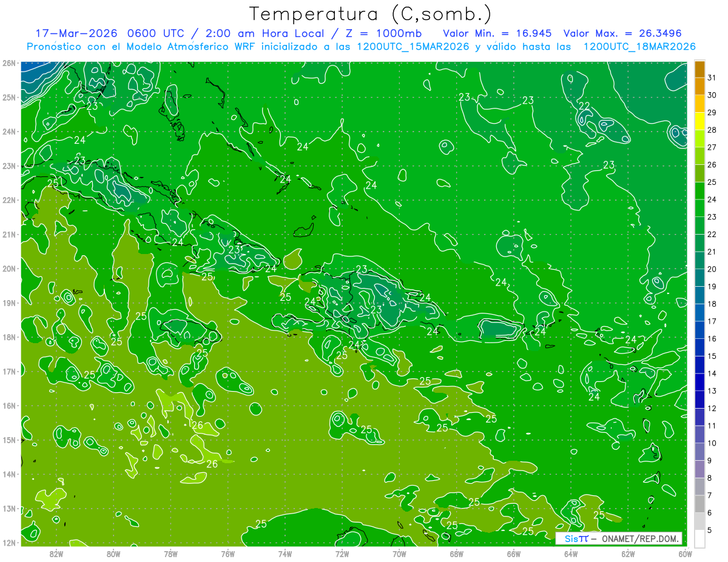Click Valor Min. = 16.945 text

(x=497, y=33)
